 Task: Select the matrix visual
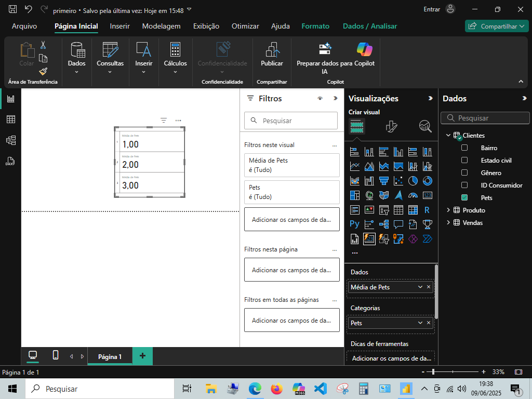[413, 210]
